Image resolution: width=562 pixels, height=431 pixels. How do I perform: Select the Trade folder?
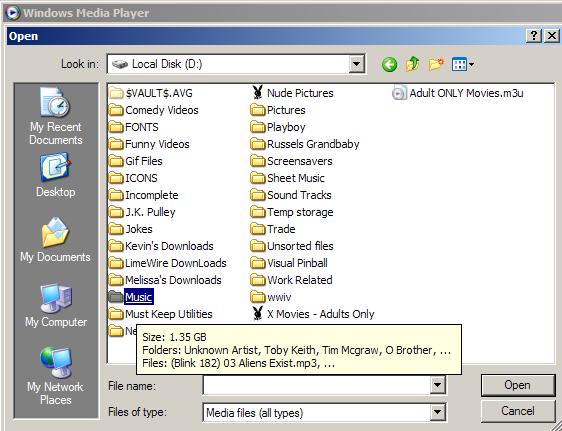pyautogui.click(x=273, y=229)
